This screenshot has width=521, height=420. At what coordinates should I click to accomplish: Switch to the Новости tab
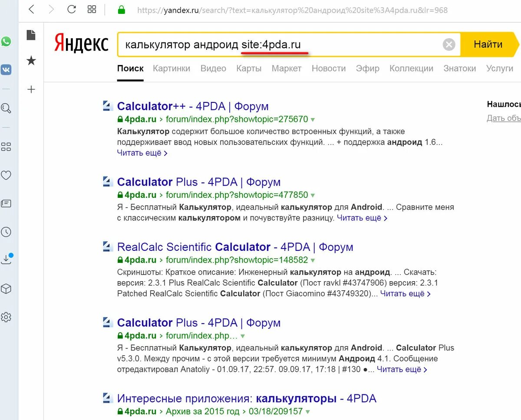329,68
